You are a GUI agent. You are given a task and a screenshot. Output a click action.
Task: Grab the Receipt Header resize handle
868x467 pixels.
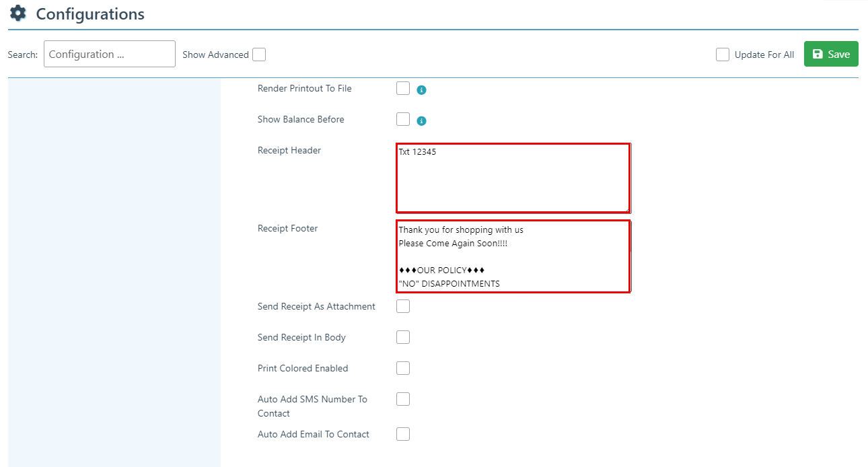[x=627, y=209]
